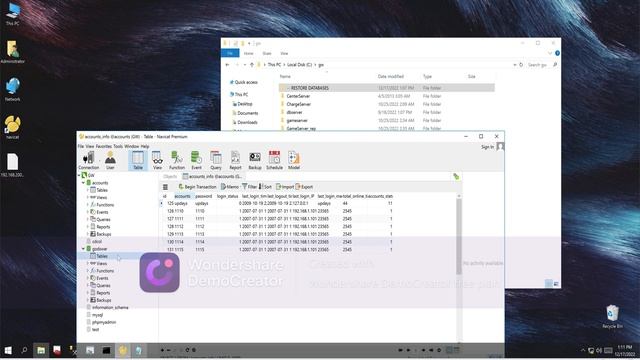
Task: Click the Sort button in table toolbar
Action: 265,187
